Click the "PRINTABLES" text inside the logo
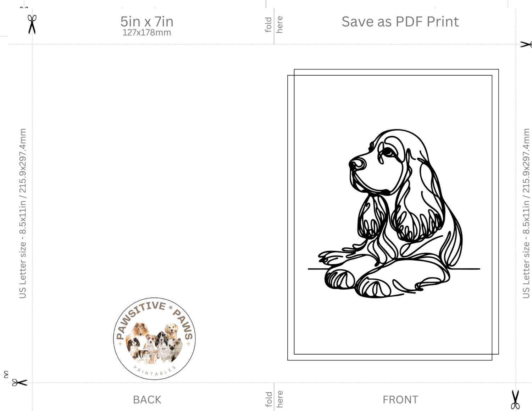 [x=155, y=371]
